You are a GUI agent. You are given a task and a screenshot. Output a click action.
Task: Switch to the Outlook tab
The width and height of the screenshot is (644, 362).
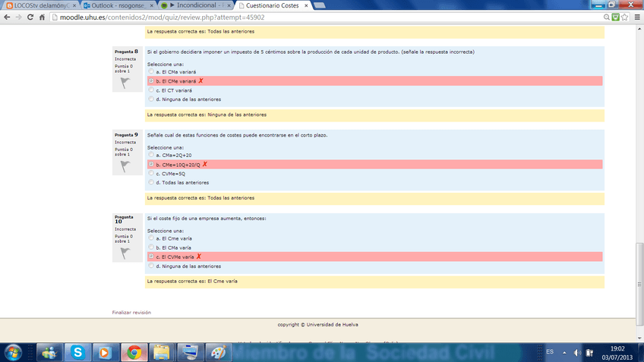[x=113, y=5]
